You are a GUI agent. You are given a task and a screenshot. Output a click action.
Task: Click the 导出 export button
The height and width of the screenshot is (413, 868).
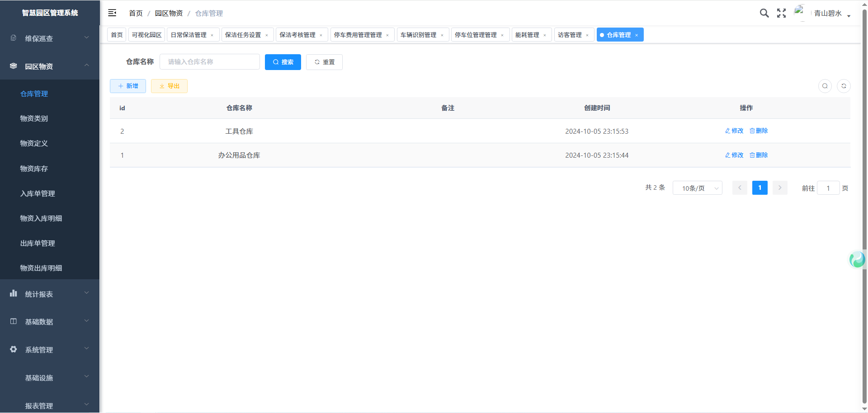pyautogui.click(x=169, y=86)
